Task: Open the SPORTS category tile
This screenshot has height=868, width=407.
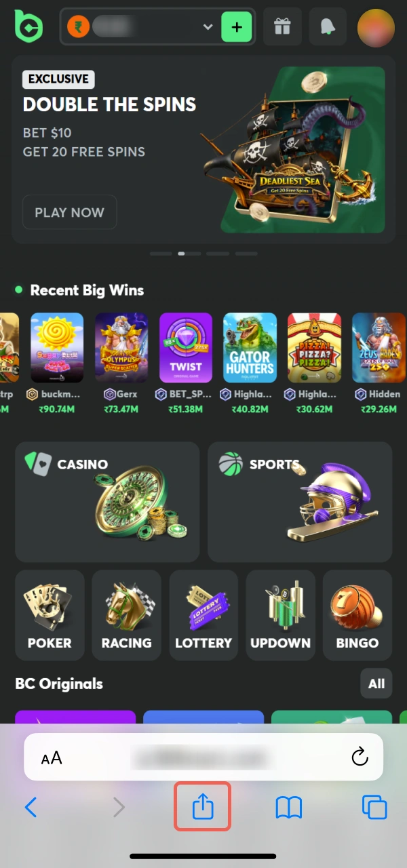Action: tap(300, 502)
